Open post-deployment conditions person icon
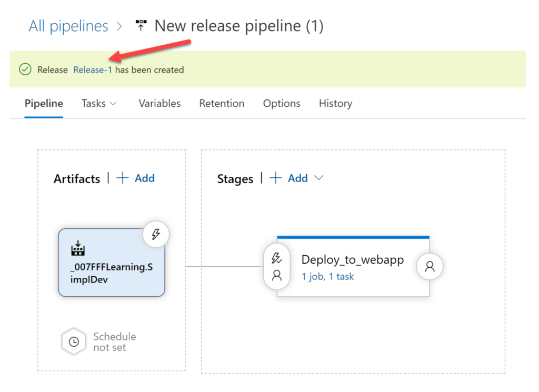Viewport: 539px width, 392px height. coord(430,266)
